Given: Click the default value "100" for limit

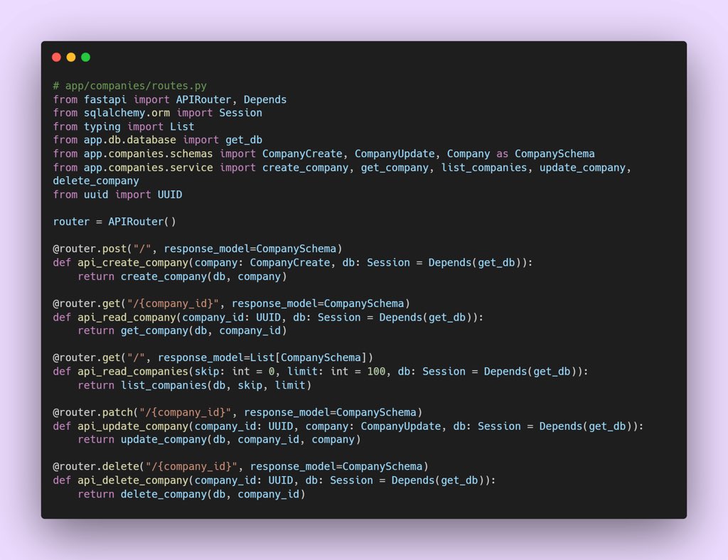Looking at the screenshot, I should (x=376, y=372).
